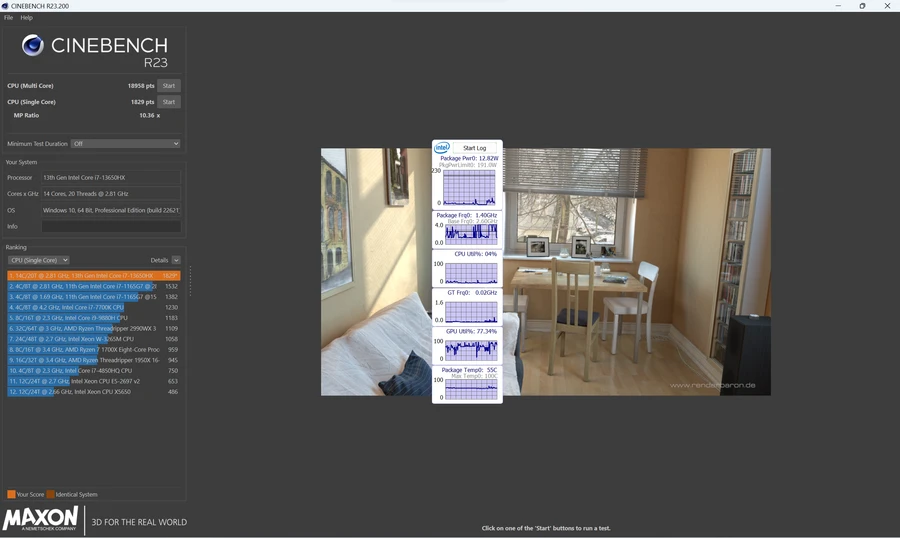Viewport: 900px width, 538px height.
Task: Click the OS field showing Windows 10
Action: tap(111, 210)
